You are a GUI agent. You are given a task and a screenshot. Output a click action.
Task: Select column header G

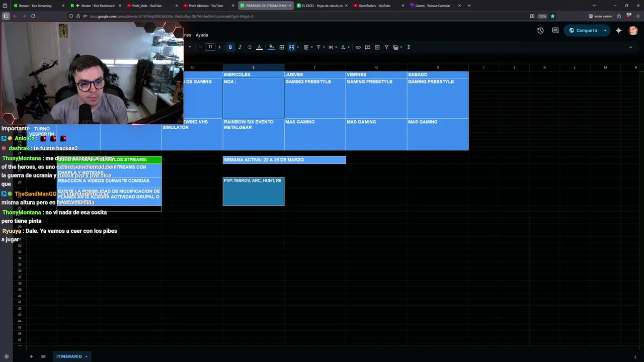(376, 67)
